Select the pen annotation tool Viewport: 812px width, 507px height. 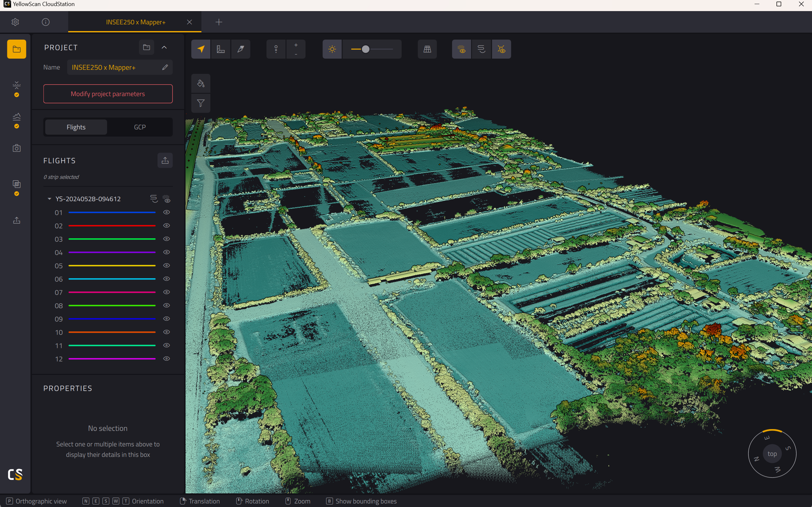pos(240,49)
